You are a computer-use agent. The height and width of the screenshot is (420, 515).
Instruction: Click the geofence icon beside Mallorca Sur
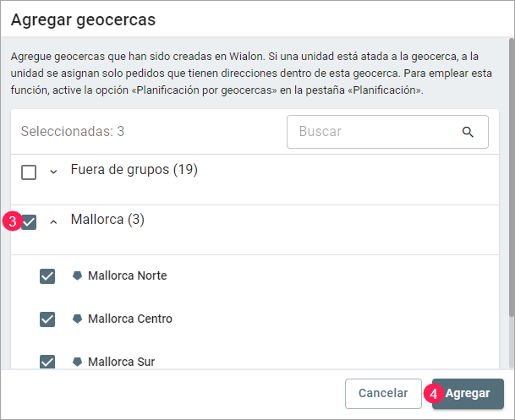pyautogui.click(x=77, y=362)
